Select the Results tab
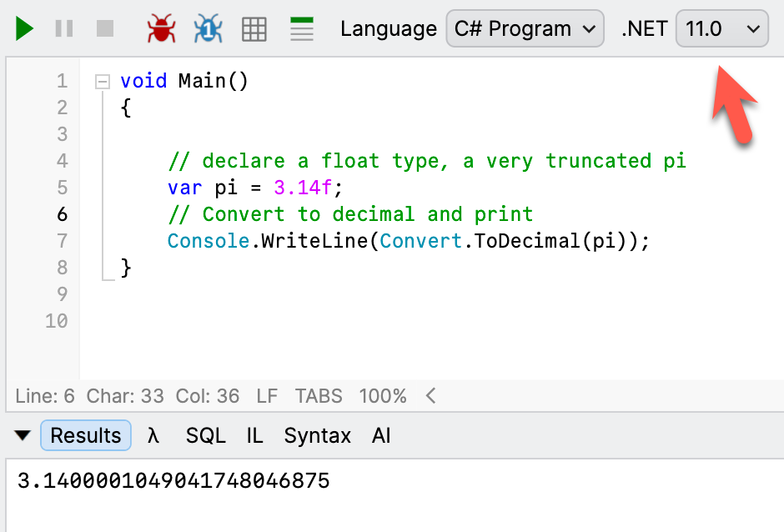 86,435
